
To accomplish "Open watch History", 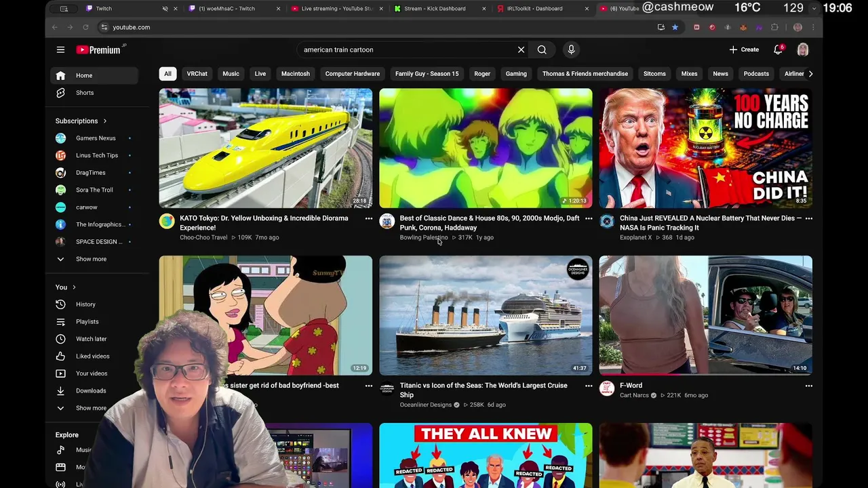I will (94, 304).
